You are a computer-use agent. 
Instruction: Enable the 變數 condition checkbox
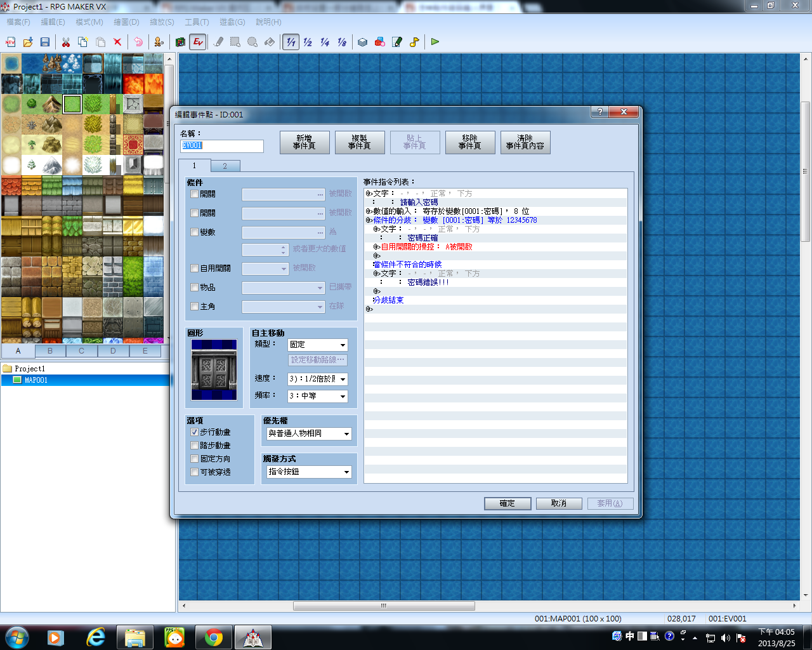click(195, 232)
